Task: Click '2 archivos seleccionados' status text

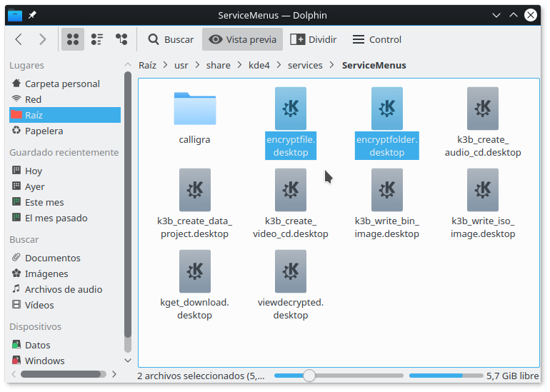Action: 201,376
